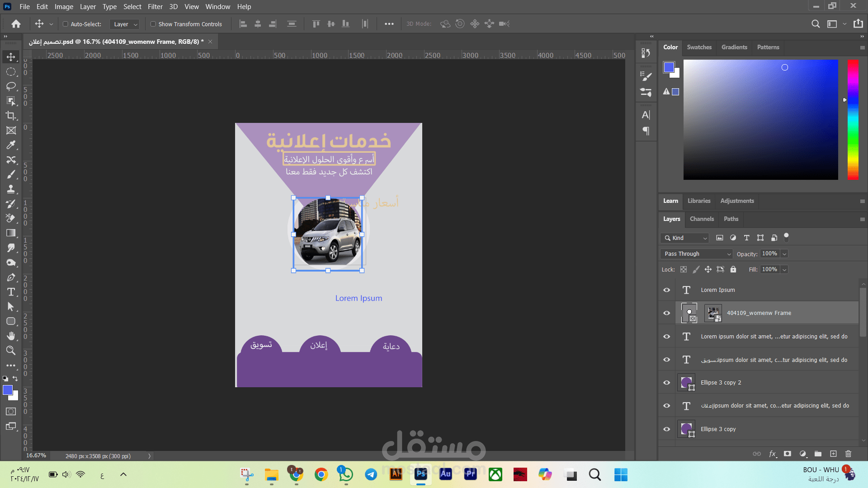The image size is (868, 488).
Task: Click the hue slider in Color panel
Action: point(853,119)
